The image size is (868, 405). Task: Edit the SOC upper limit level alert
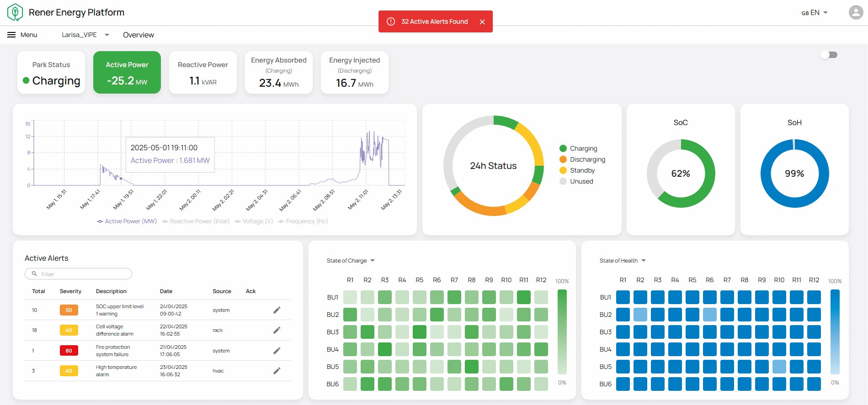click(277, 310)
